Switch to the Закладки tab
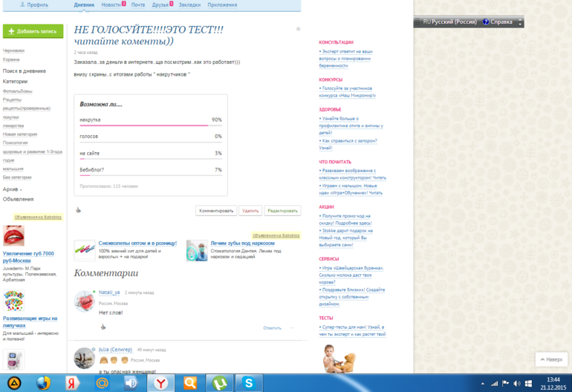The width and height of the screenshot is (572, 392). tap(189, 4)
